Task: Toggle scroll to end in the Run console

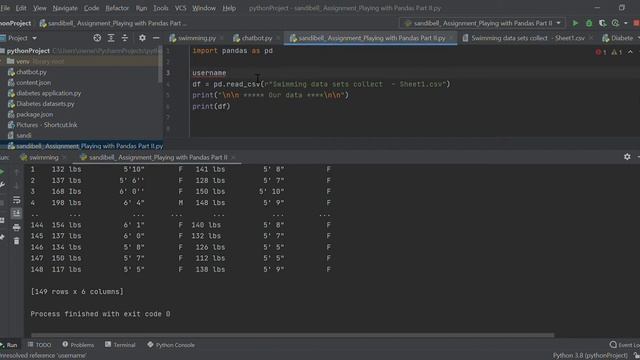Action: (16, 213)
